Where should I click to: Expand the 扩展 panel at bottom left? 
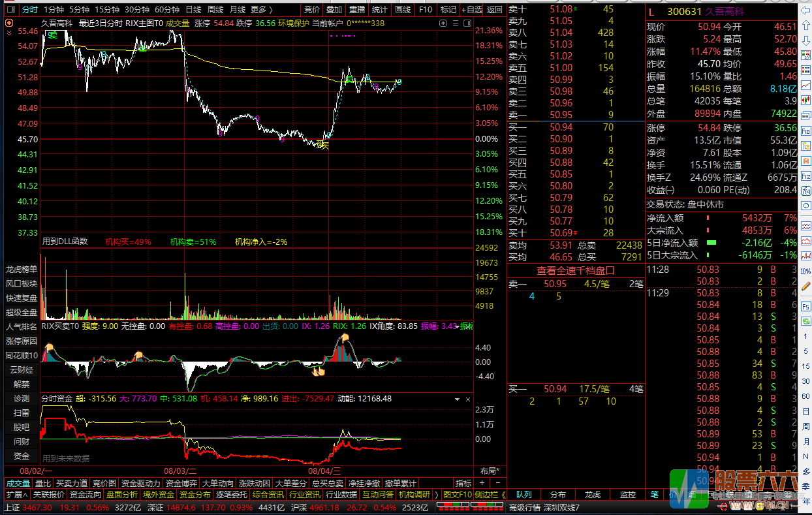17,495
